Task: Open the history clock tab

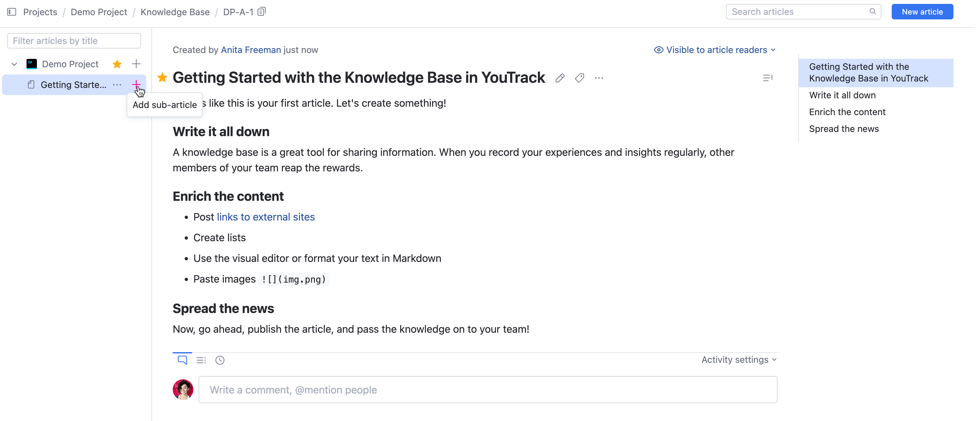Action: pos(220,360)
